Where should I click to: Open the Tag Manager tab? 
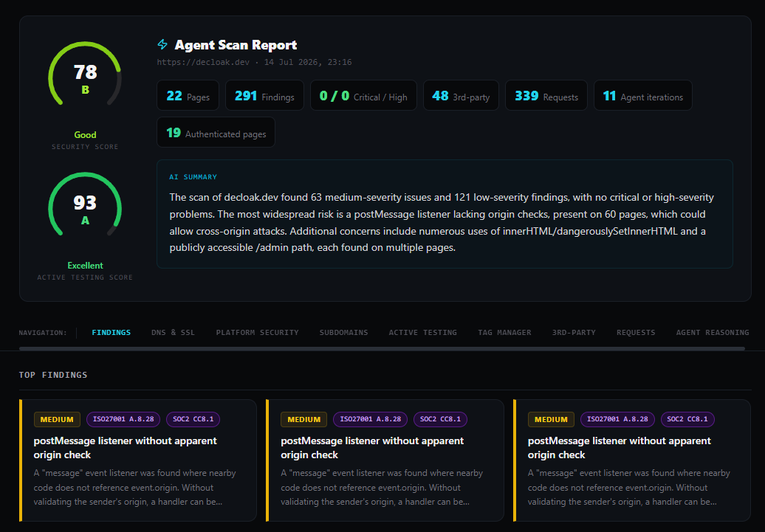pos(504,333)
